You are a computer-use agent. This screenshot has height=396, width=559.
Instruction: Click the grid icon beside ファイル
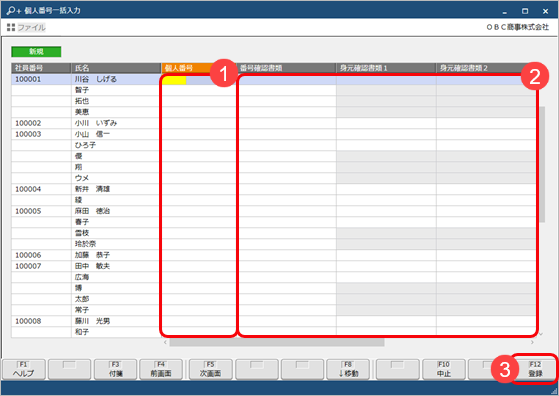click(x=11, y=27)
